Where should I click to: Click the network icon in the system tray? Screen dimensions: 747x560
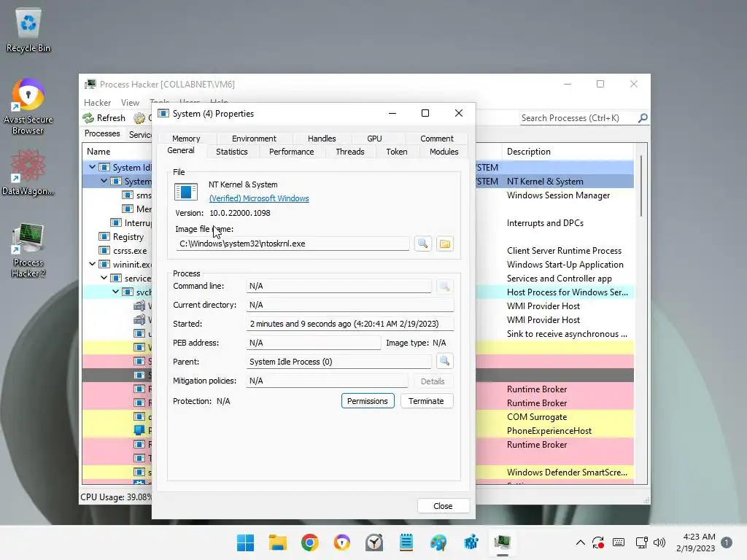point(641,542)
